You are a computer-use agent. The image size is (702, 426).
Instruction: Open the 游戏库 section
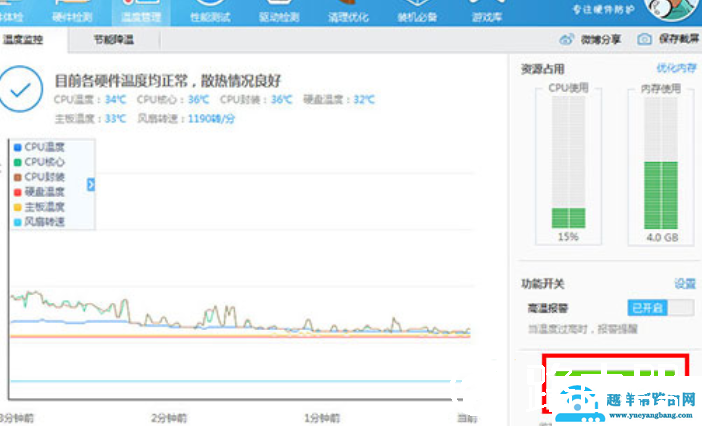click(487, 12)
